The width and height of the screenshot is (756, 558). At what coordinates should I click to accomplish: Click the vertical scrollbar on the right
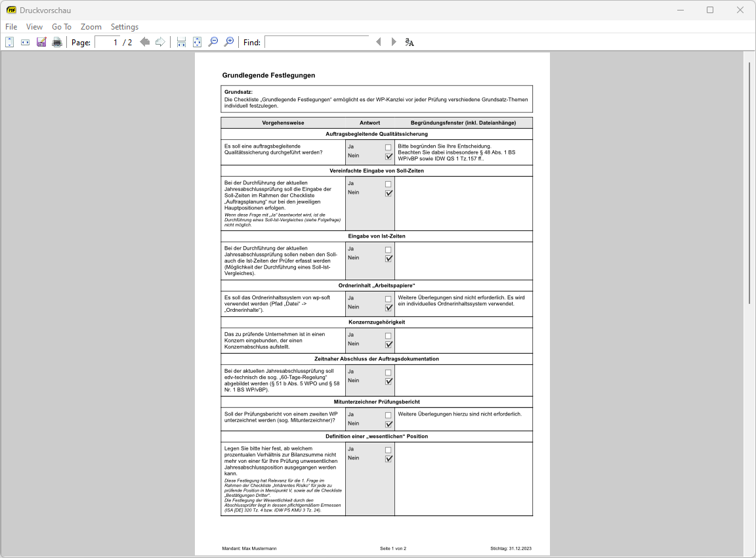[x=749, y=197]
